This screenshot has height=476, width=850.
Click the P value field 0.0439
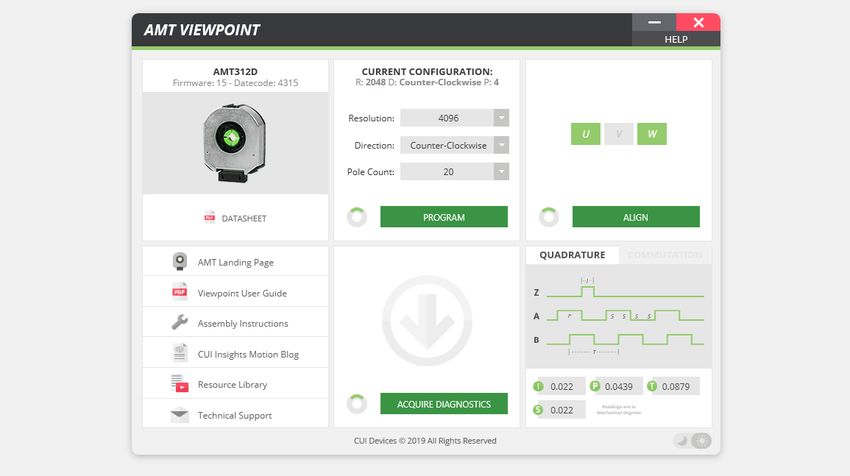pyautogui.click(x=619, y=387)
